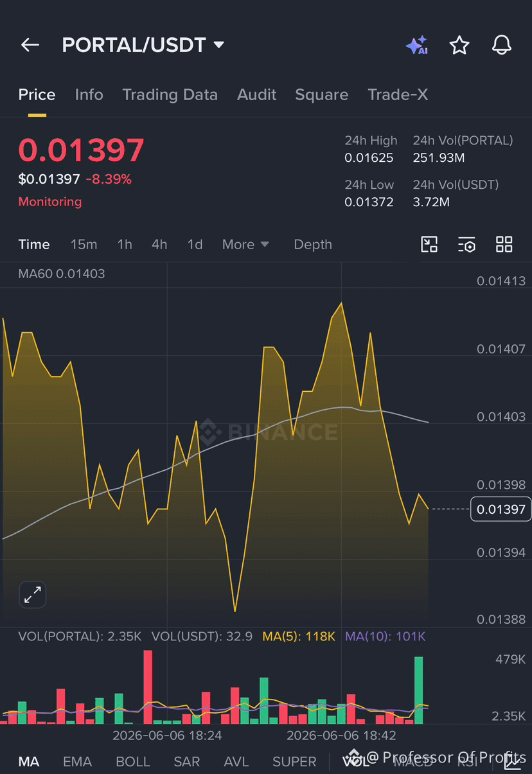Tap the 0.01413 price axis label
The height and width of the screenshot is (774, 532).
501,281
